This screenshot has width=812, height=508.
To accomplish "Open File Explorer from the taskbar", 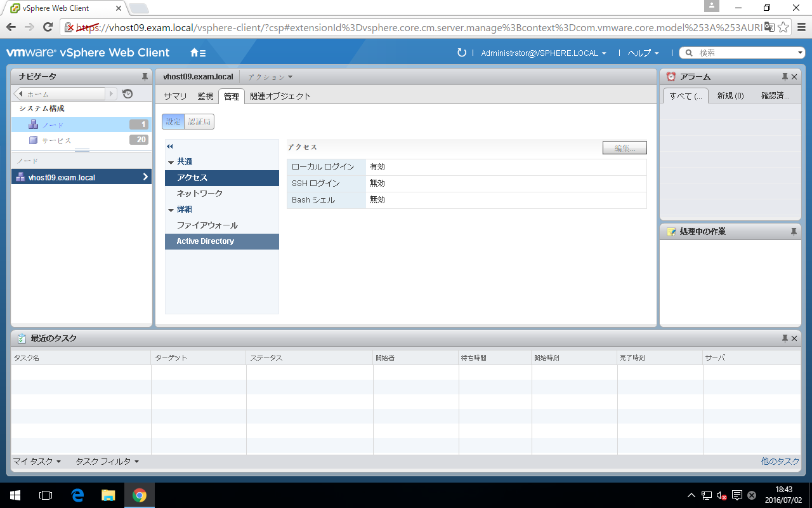I will 108,495.
